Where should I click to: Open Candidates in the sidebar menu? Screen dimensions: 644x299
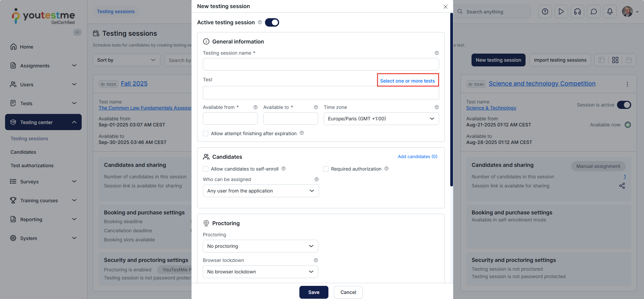click(x=23, y=152)
